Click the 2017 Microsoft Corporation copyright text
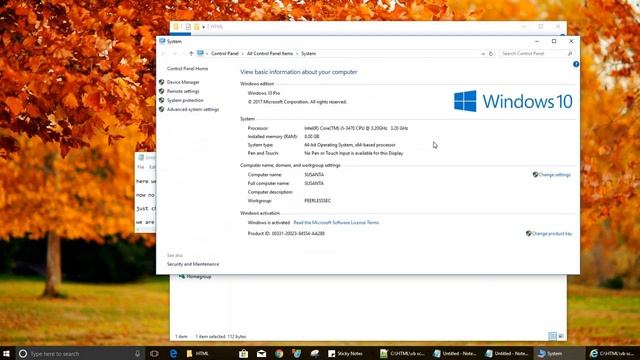This screenshot has width=640, height=360. (297, 102)
